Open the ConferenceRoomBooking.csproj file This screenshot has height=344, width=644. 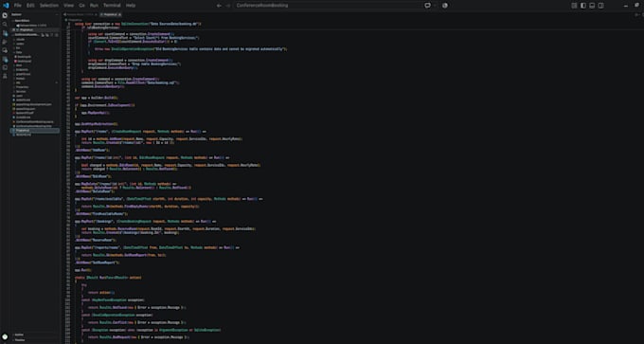point(35,121)
